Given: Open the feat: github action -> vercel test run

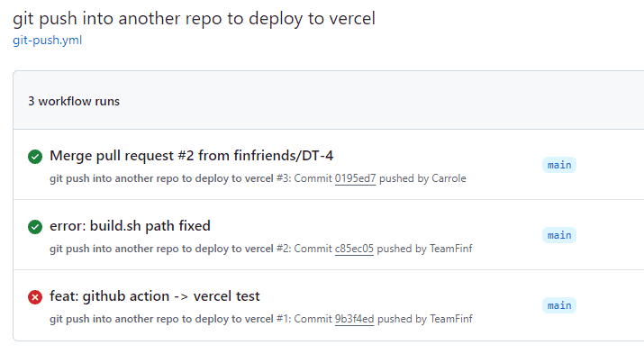Looking at the screenshot, I should point(155,296).
